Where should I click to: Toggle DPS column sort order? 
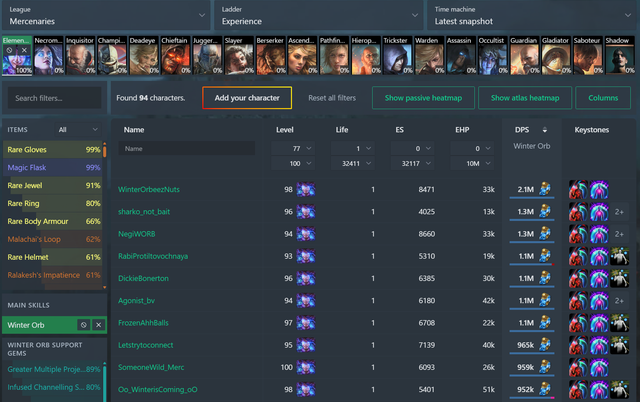544,130
